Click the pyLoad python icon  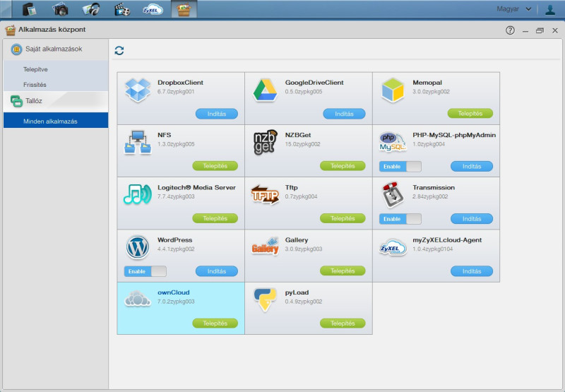click(x=266, y=299)
